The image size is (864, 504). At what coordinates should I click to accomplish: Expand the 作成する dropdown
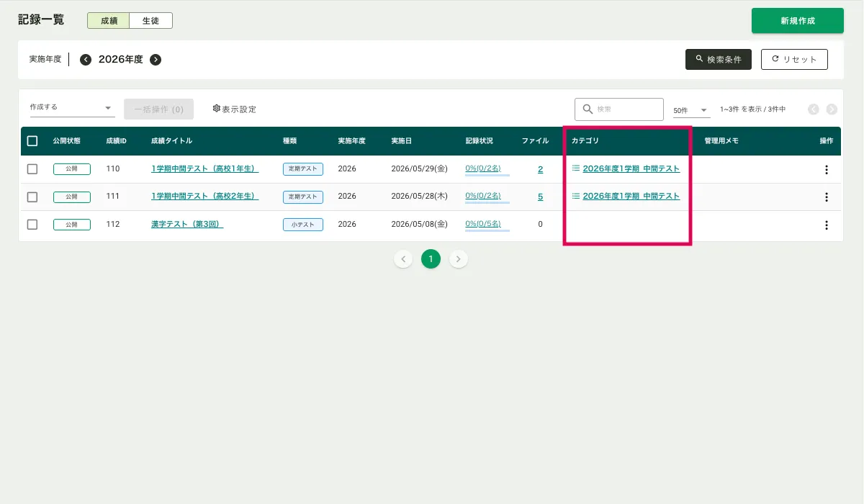72,107
